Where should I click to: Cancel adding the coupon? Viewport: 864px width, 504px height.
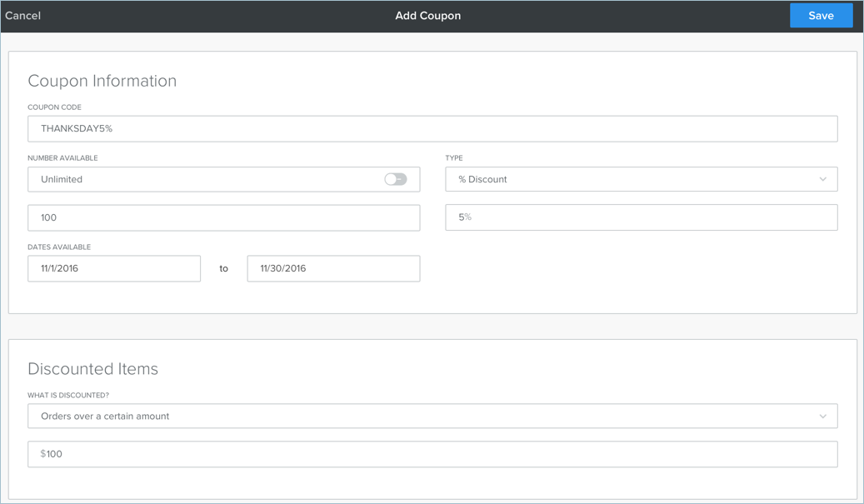click(23, 16)
